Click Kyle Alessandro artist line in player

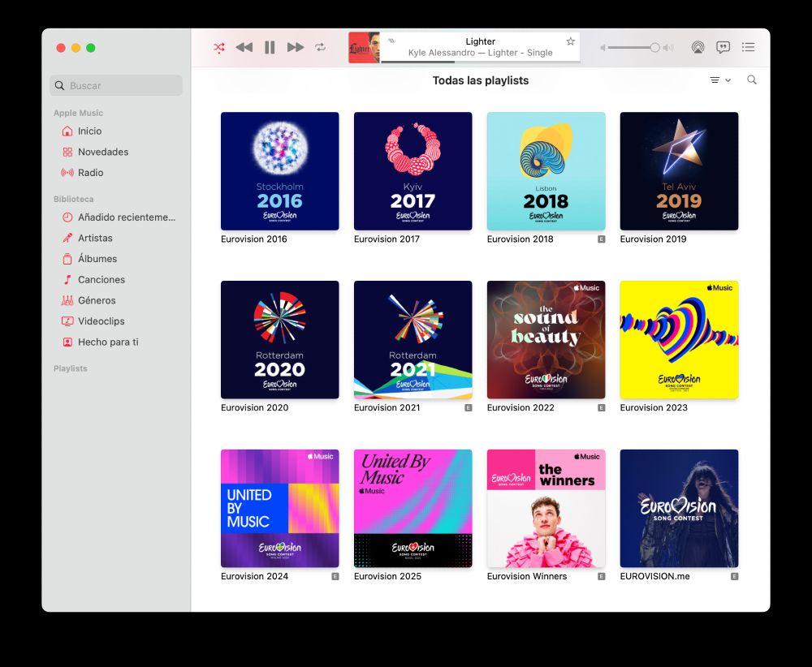coord(480,53)
